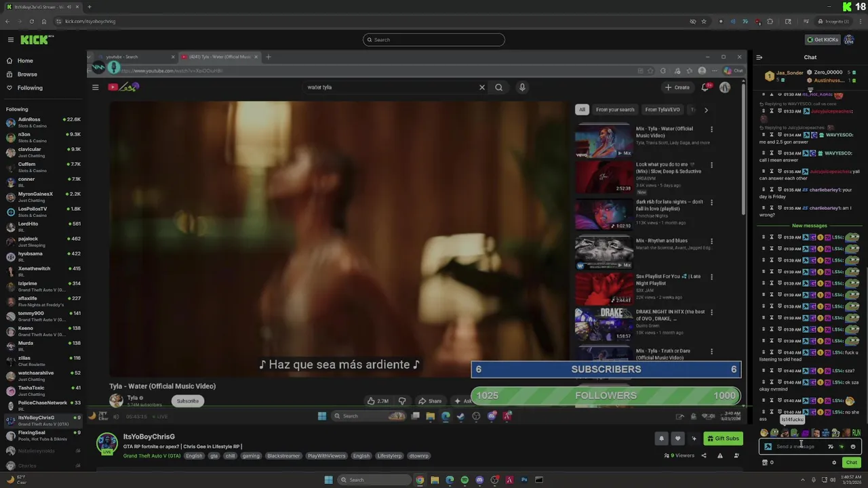Open Spotify from the Windows taskbar
The width and height of the screenshot is (868, 488).
click(465, 480)
